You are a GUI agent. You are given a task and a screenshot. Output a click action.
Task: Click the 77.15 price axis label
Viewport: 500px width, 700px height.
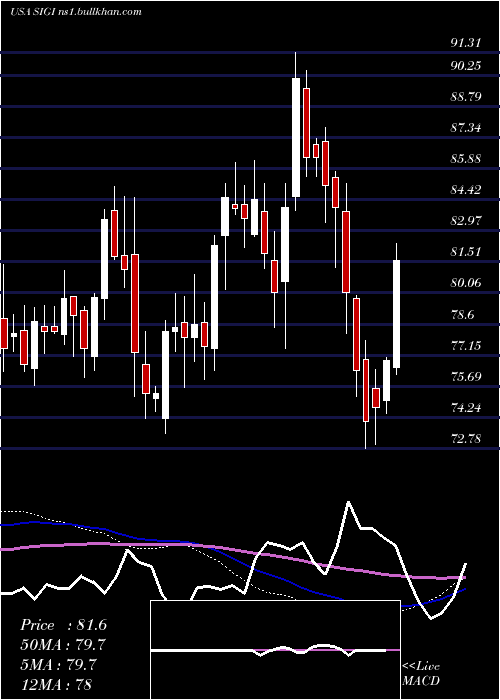click(x=466, y=346)
